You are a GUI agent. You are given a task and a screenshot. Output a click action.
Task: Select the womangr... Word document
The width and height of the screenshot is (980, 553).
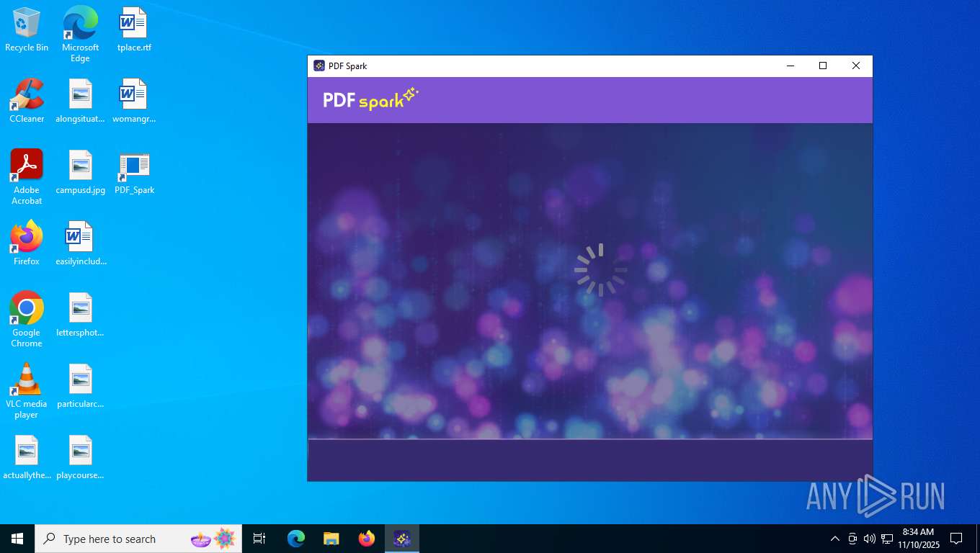[134, 101]
